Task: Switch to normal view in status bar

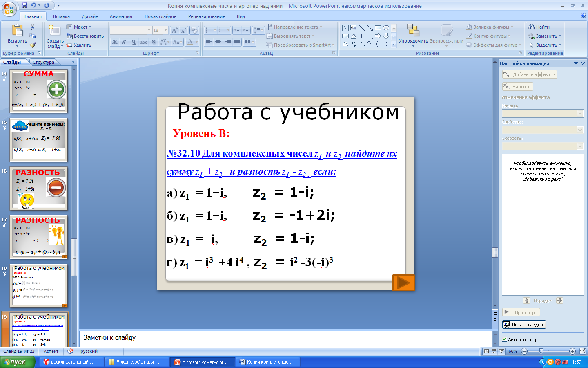Action: (x=486, y=351)
